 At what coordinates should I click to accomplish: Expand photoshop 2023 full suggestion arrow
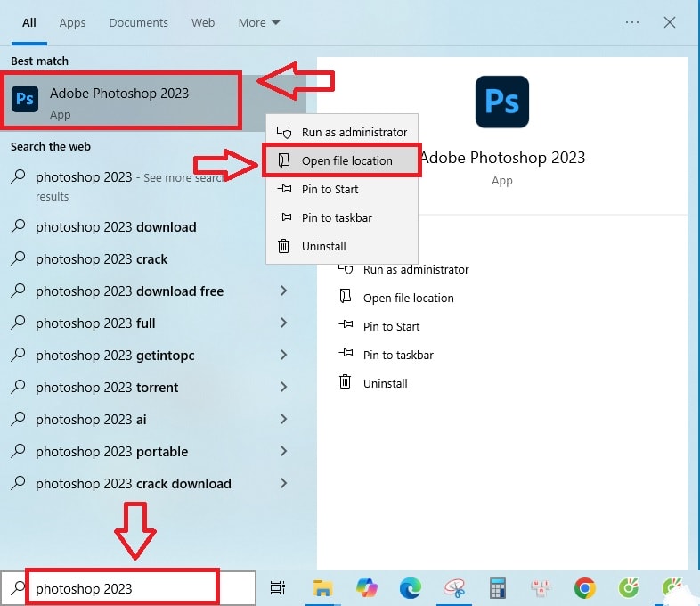(x=283, y=323)
